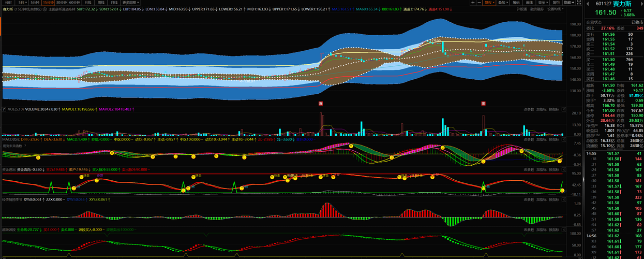Click 改参数 in 资金进出 panel
This screenshot has height=259, width=644.
(x=528, y=169)
